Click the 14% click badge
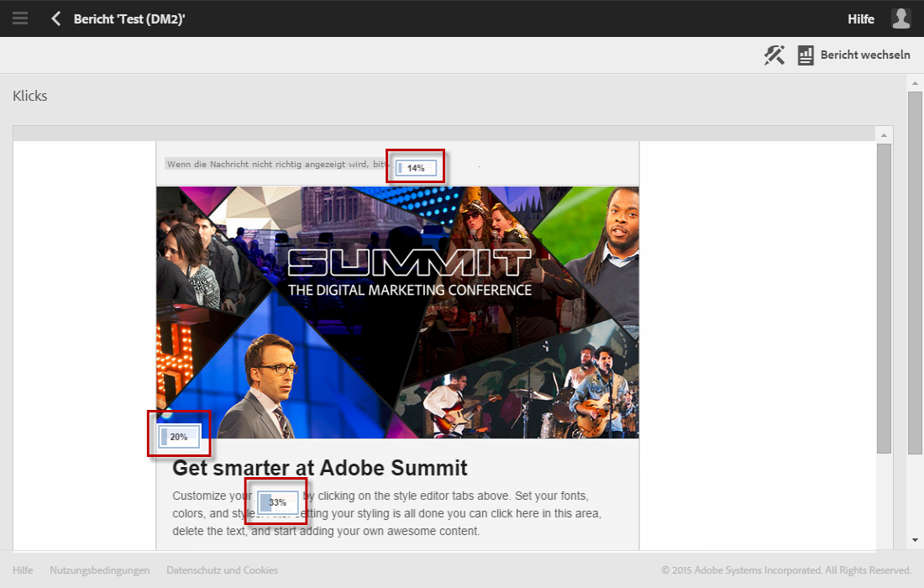Viewport: 924px width, 588px height. [x=416, y=168]
